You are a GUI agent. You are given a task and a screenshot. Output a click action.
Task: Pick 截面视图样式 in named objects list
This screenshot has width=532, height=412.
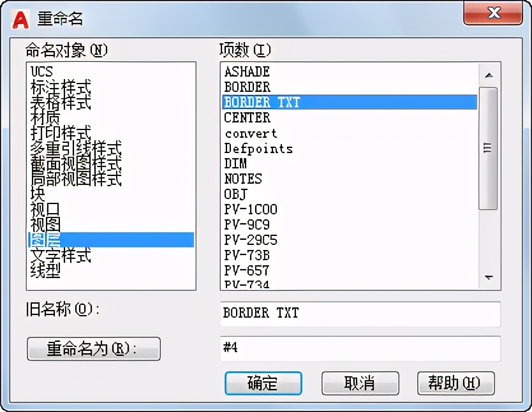[111, 163]
